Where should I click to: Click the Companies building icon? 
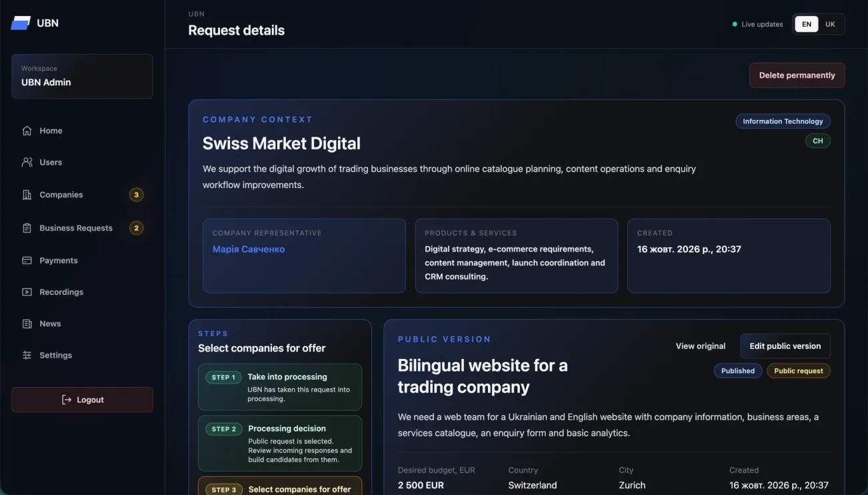click(x=27, y=195)
